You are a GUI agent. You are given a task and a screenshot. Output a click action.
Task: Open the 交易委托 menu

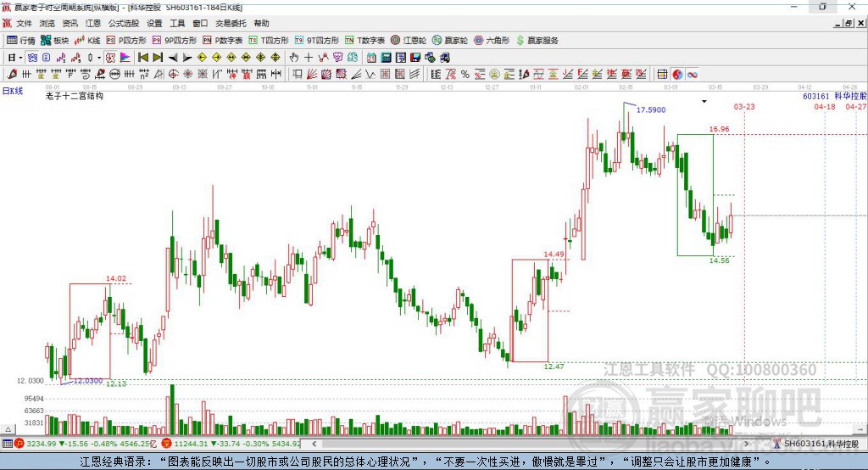click(231, 23)
